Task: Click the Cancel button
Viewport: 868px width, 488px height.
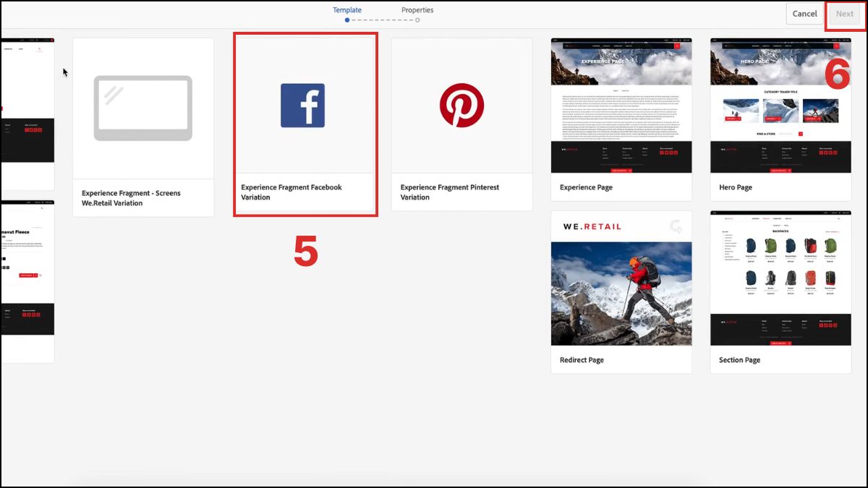Action: (x=804, y=14)
